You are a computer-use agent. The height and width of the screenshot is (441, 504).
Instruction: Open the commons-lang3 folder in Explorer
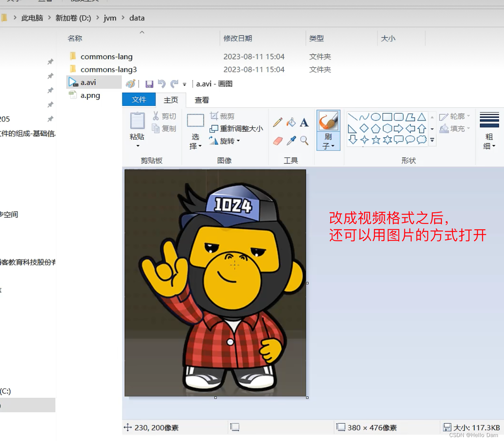[108, 70]
